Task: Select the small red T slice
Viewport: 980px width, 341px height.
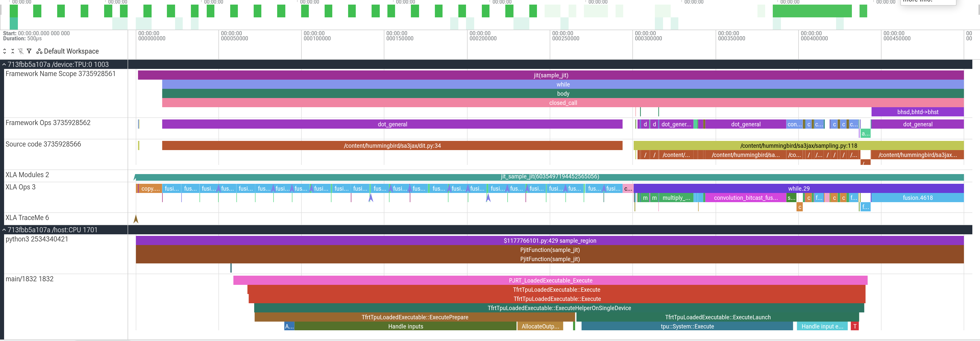Action: click(854, 326)
